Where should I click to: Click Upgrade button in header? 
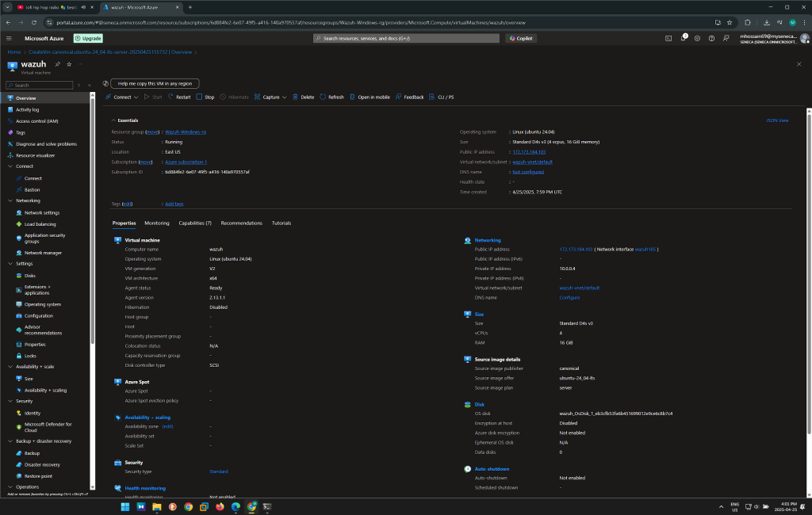89,38
